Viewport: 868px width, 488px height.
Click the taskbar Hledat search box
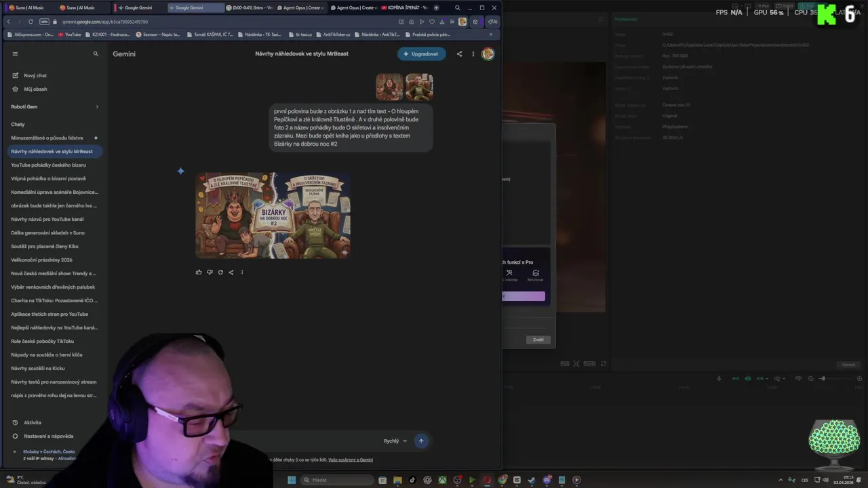coord(338,480)
